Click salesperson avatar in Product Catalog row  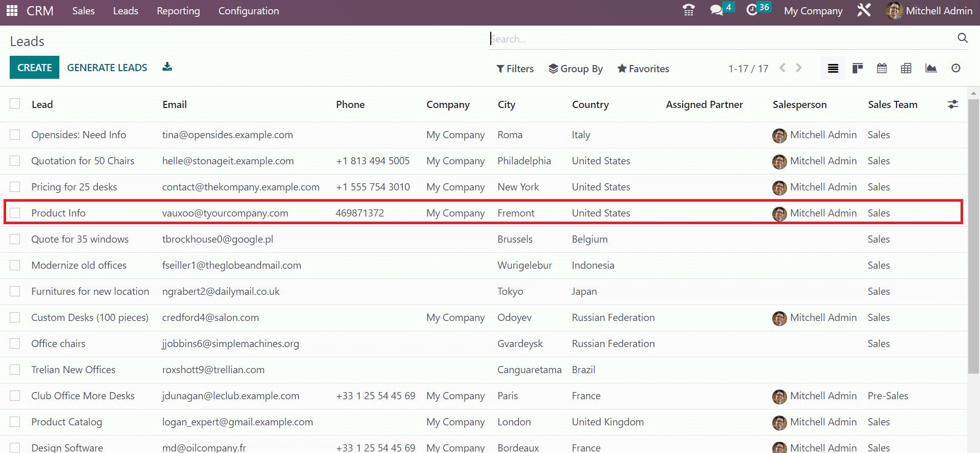pos(779,422)
